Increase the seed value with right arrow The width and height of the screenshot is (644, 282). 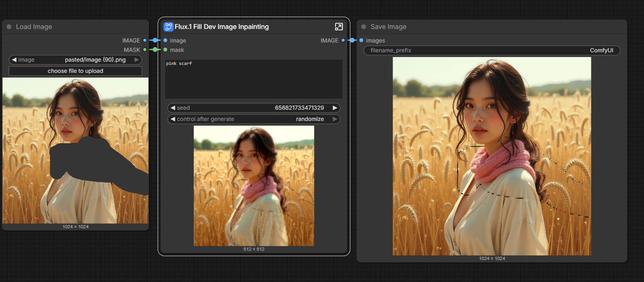[335, 108]
